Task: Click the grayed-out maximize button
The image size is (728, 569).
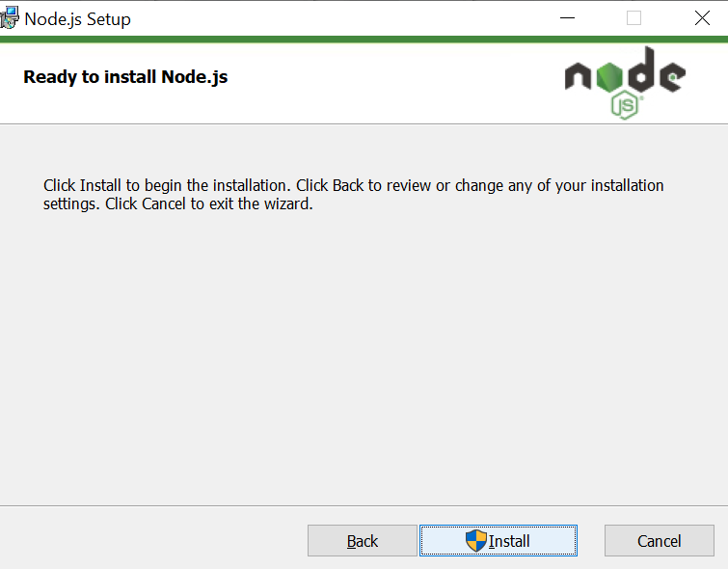Action: 634,18
